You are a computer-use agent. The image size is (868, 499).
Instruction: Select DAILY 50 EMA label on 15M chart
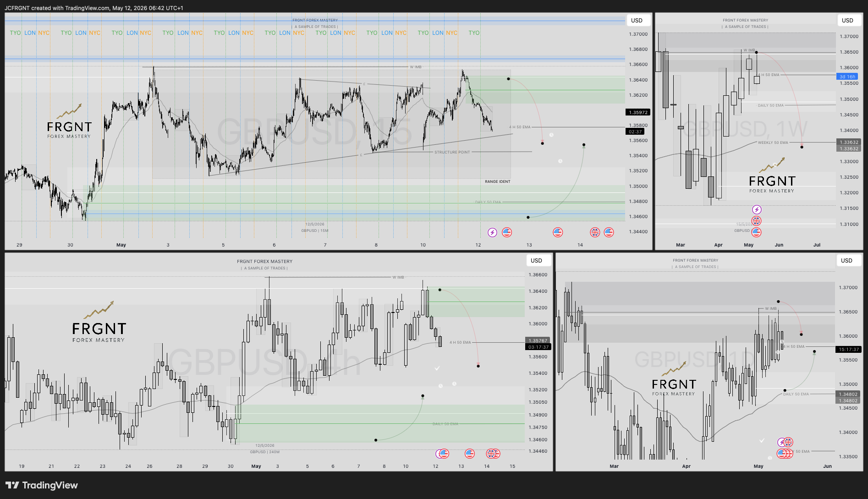(x=488, y=202)
